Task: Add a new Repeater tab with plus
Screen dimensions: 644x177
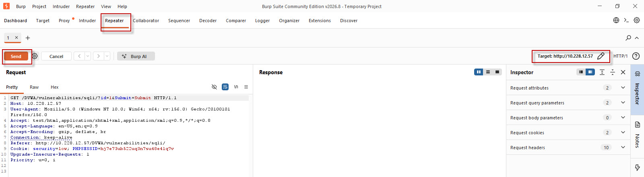Action: click(28, 38)
